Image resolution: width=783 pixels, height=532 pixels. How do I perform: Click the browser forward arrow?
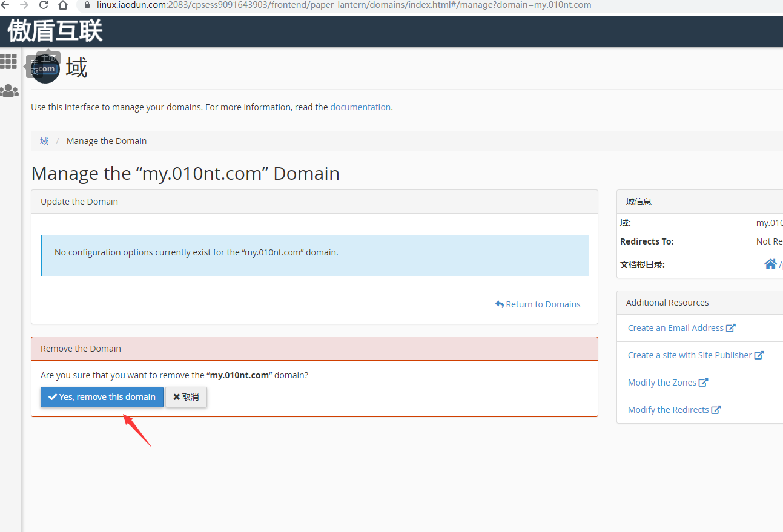(24, 5)
